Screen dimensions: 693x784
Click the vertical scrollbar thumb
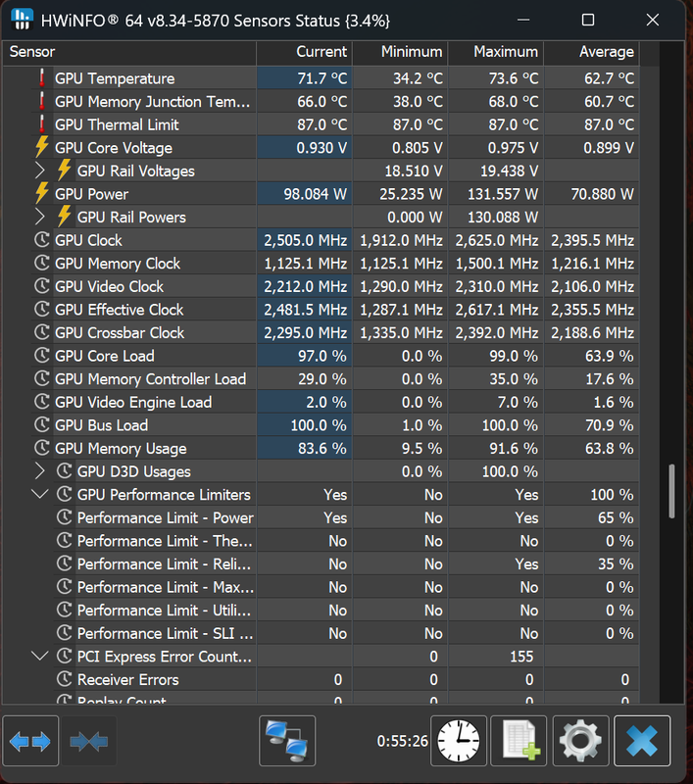click(671, 491)
